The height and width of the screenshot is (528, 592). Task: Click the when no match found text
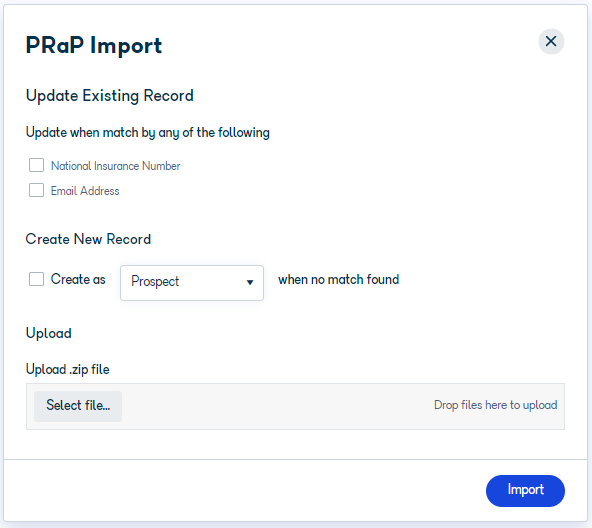pos(339,279)
